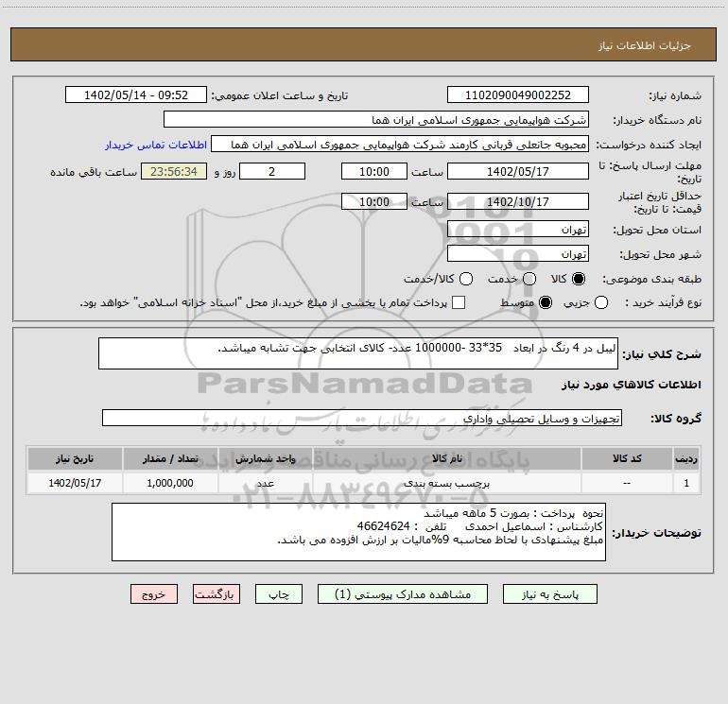This screenshot has height=704, width=728.
Task: Open 'اطلاعات تماس خریدار' link
Action: [156, 145]
